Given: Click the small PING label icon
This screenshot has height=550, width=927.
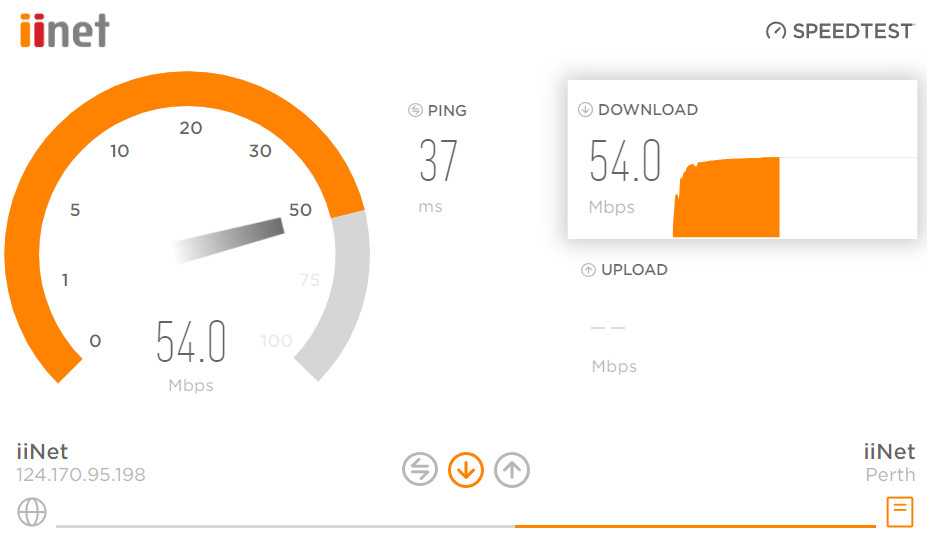Looking at the screenshot, I should click(x=415, y=110).
